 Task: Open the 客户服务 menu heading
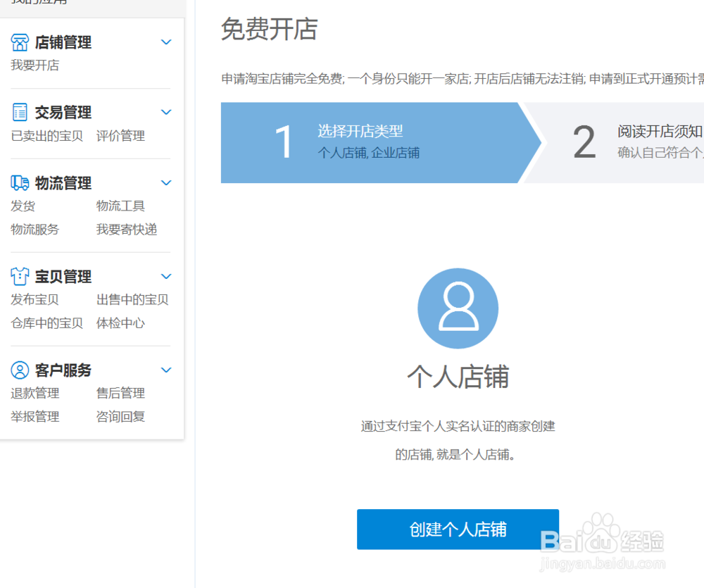(x=63, y=370)
